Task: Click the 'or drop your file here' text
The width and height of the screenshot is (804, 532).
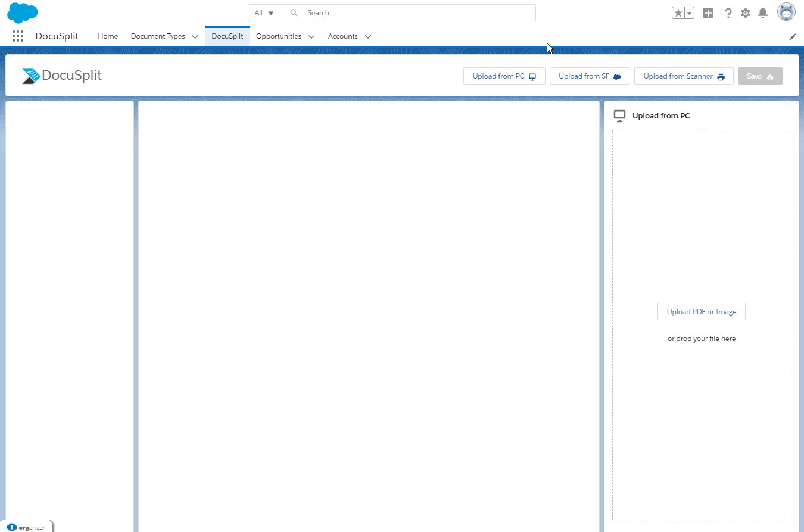Action: pos(702,339)
